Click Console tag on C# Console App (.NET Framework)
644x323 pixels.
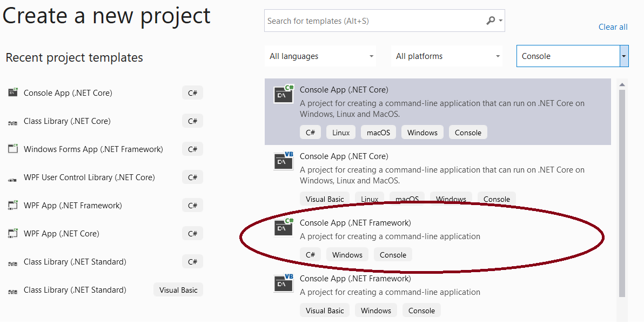pos(393,255)
